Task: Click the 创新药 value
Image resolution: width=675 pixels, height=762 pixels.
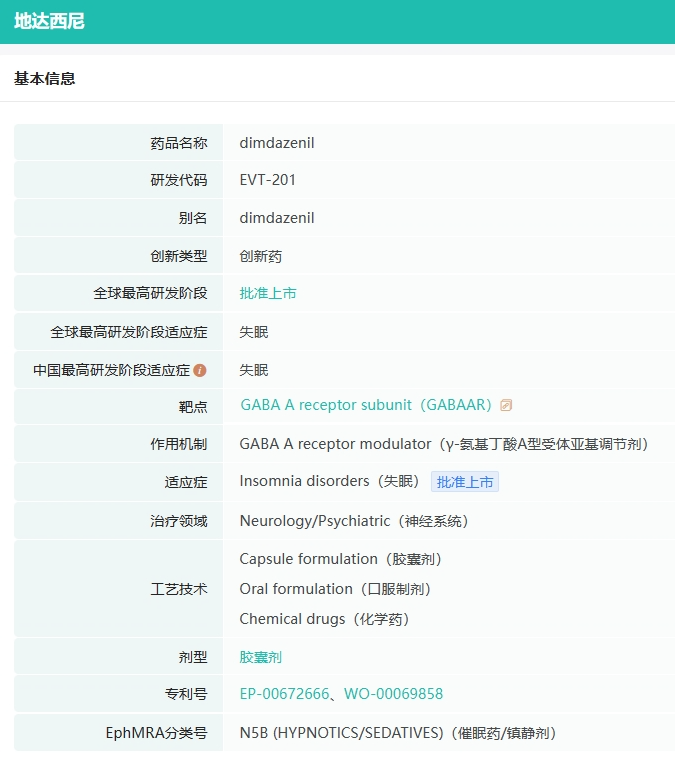Action: [x=260, y=256]
